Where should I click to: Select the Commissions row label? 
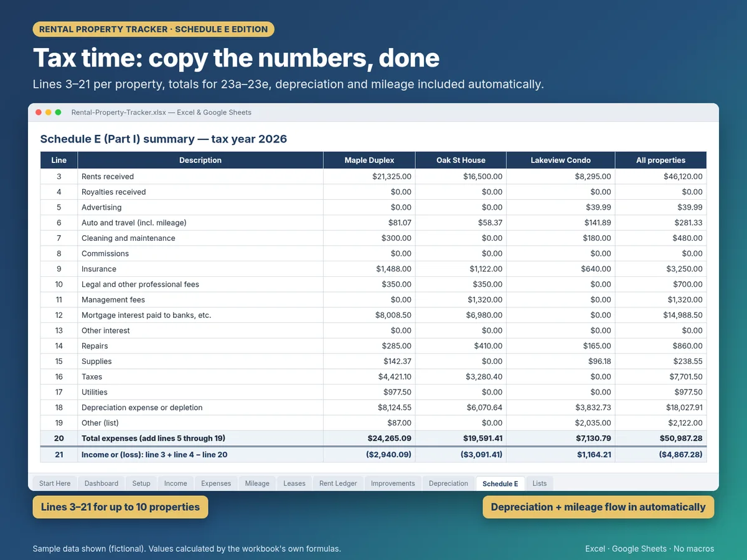tap(105, 254)
